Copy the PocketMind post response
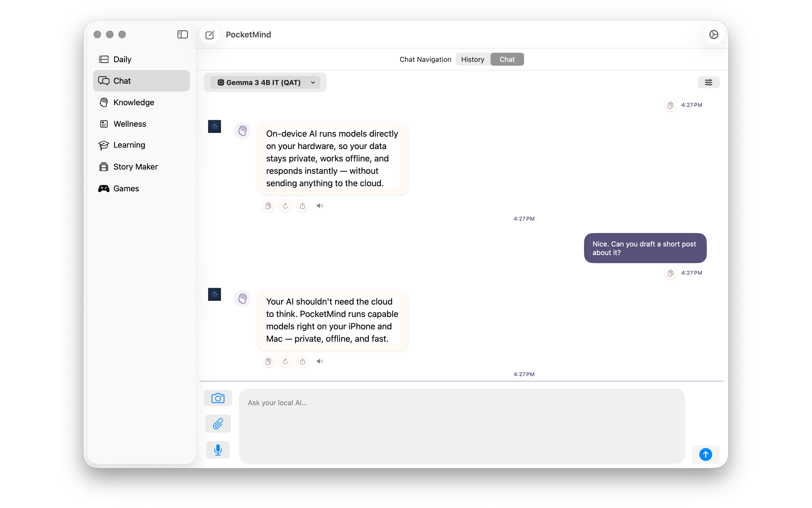812x508 pixels. [268, 361]
